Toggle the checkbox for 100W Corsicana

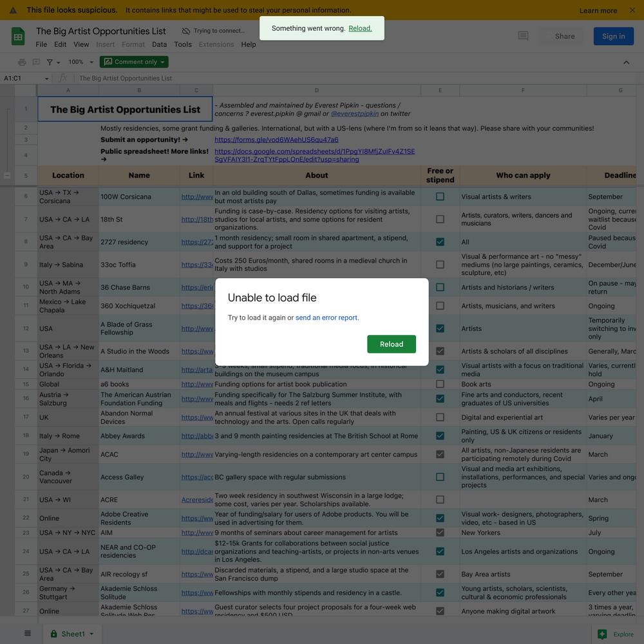(440, 196)
